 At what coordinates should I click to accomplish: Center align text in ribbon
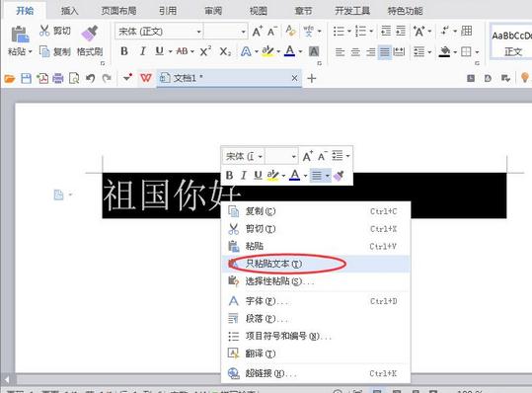(x=355, y=52)
